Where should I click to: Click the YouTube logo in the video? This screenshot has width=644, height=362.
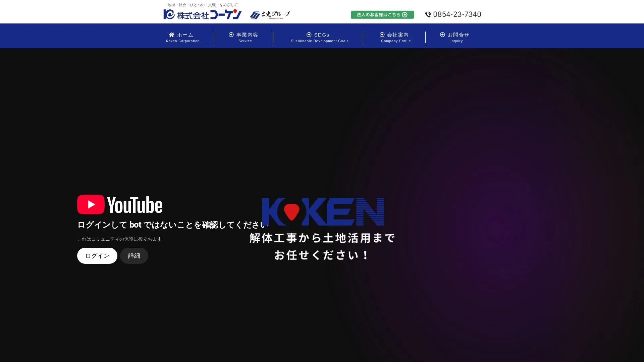(x=120, y=204)
